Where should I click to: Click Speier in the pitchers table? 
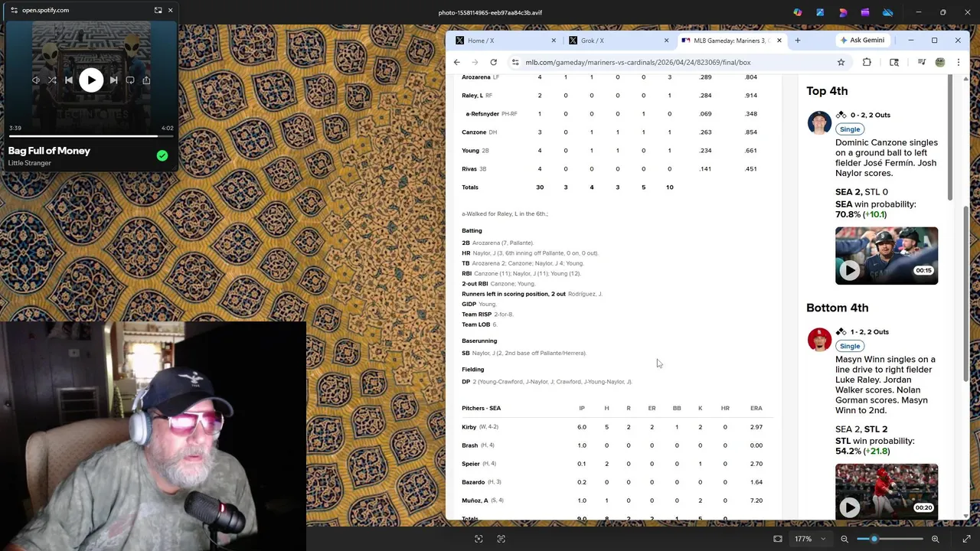pos(471,464)
